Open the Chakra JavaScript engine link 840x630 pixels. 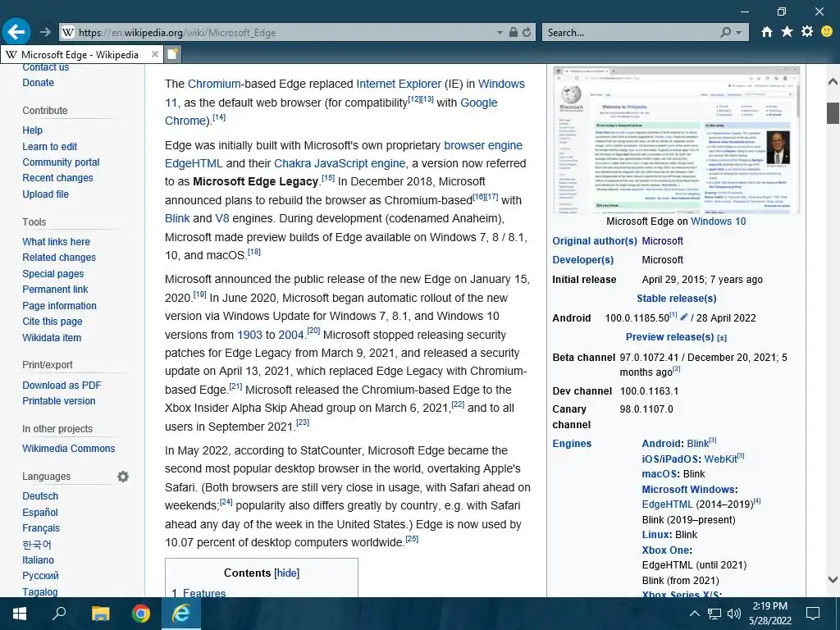340,163
